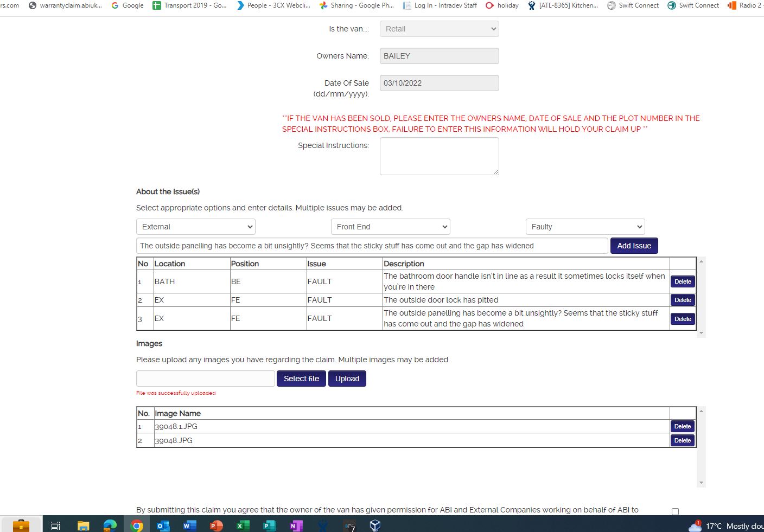Click the Select file button
This screenshot has height=532, width=764.
301,379
